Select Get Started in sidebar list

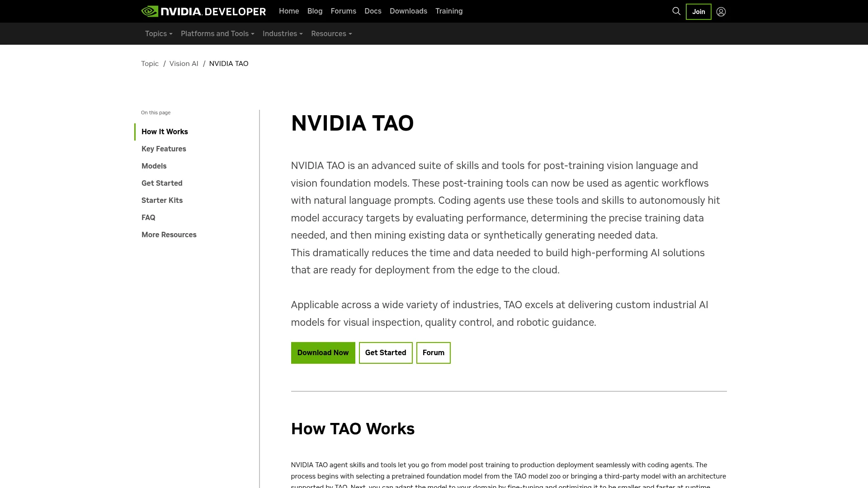click(x=162, y=183)
